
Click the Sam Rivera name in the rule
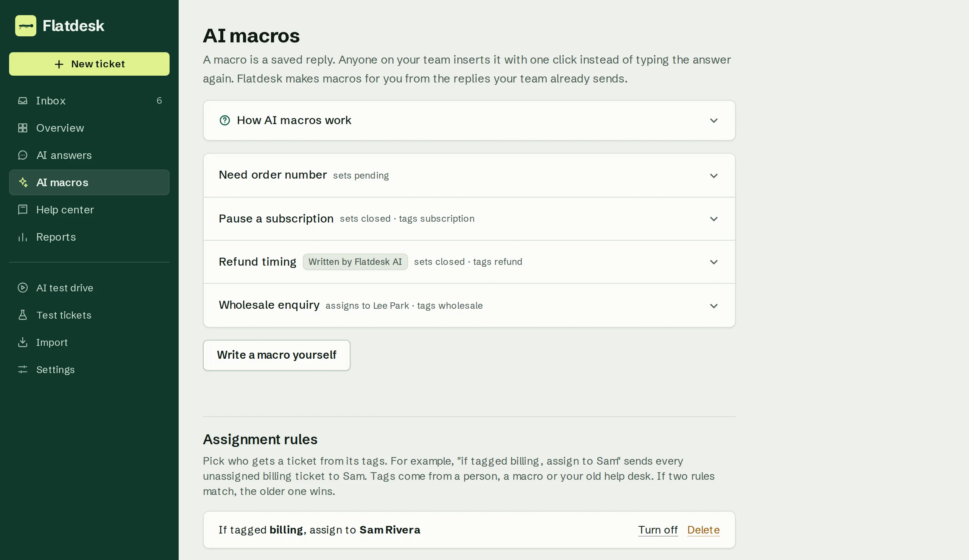coord(389,530)
